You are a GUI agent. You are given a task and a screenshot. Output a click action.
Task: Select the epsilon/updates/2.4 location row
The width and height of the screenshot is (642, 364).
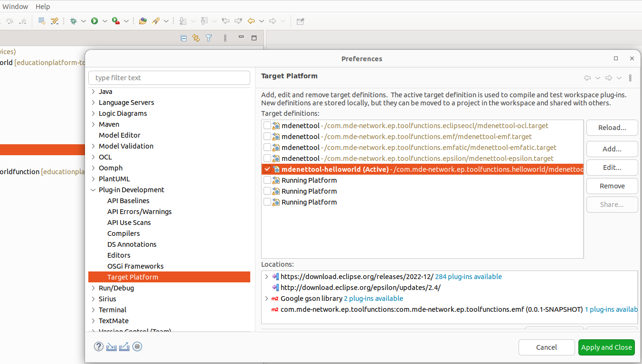pyautogui.click(x=450, y=288)
